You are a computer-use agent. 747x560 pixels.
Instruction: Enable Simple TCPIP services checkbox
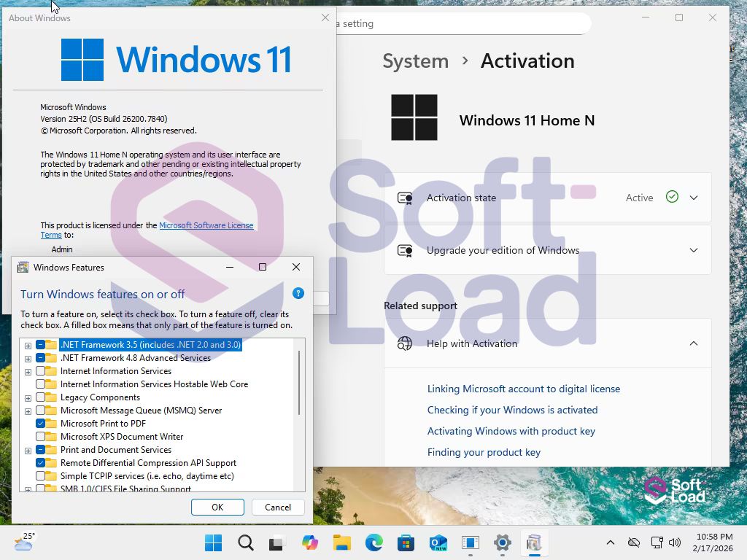pos(41,475)
